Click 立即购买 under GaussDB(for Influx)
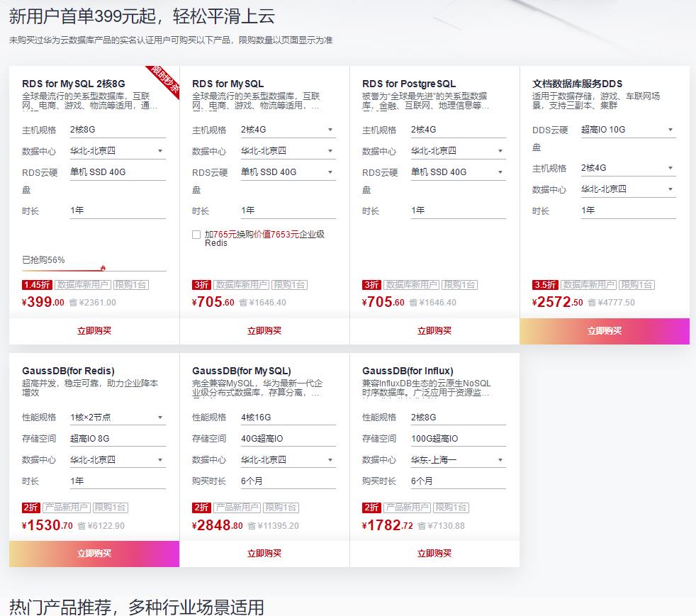The width and height of the screenshot is (696, 616). [434, 554]
